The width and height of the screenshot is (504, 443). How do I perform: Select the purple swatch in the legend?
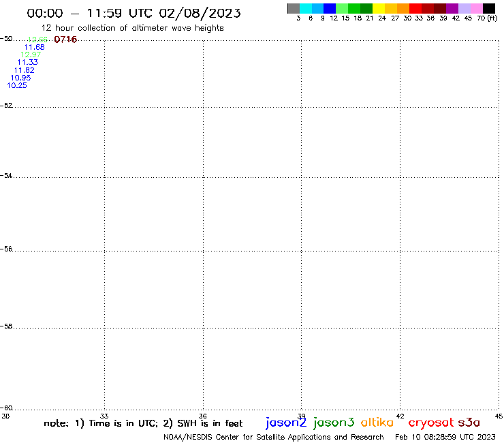coord(452,8)
